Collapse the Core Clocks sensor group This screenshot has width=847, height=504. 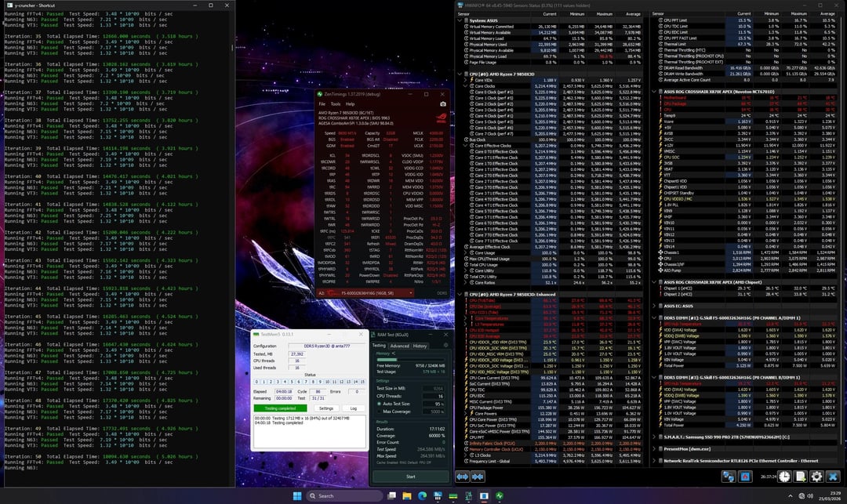(465, 86)
